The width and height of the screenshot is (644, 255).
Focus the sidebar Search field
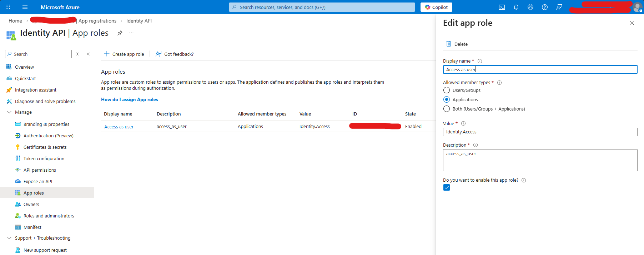tap(39, 54)
